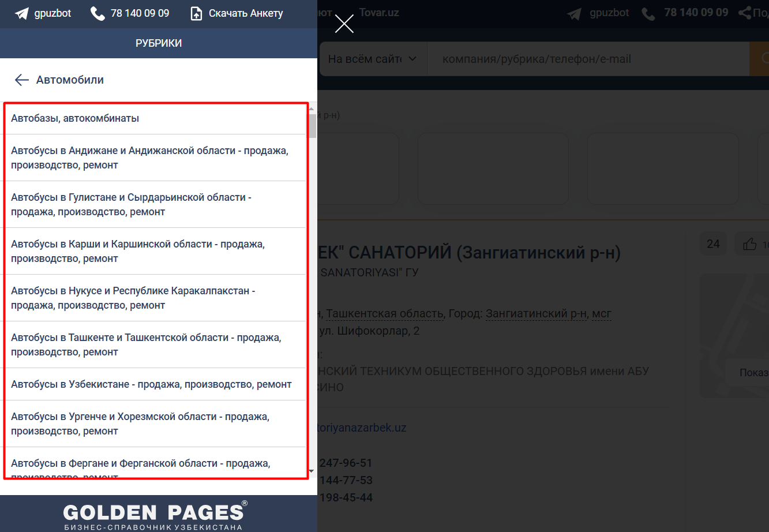Click the Показ map button
The width and height of the screenshot is (769, 532).
point(748,373)
